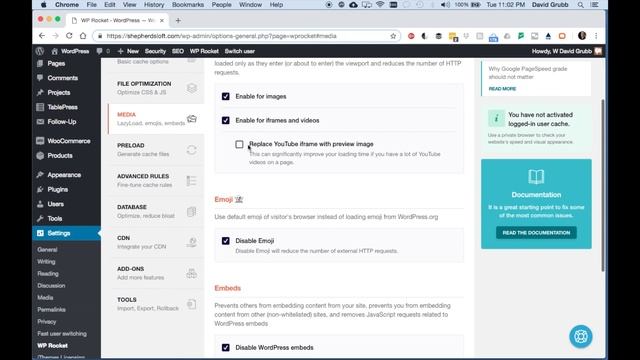Open WP Rocket in the admin bar
The image size is (640, 360).
[x=204, y=51]
